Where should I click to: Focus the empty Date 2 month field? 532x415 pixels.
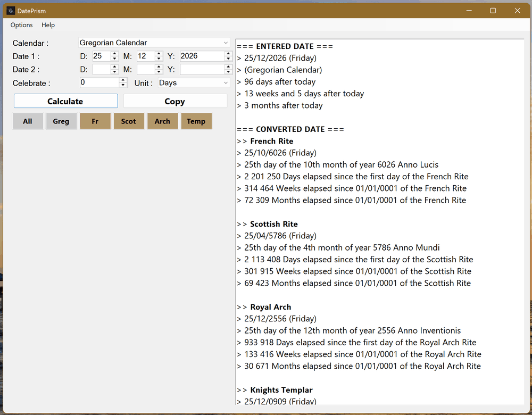tap(146, 69)
